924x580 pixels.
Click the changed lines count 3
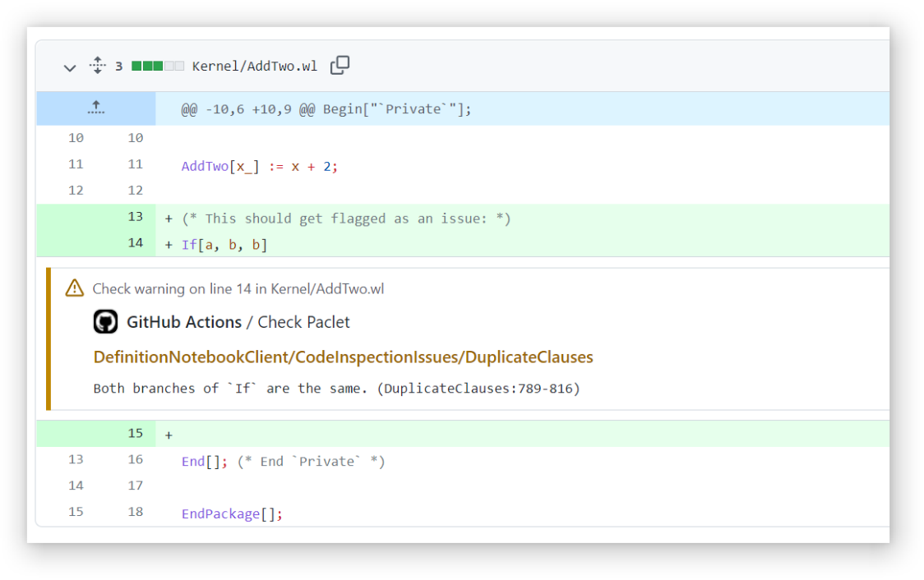(x=118, y=67)
